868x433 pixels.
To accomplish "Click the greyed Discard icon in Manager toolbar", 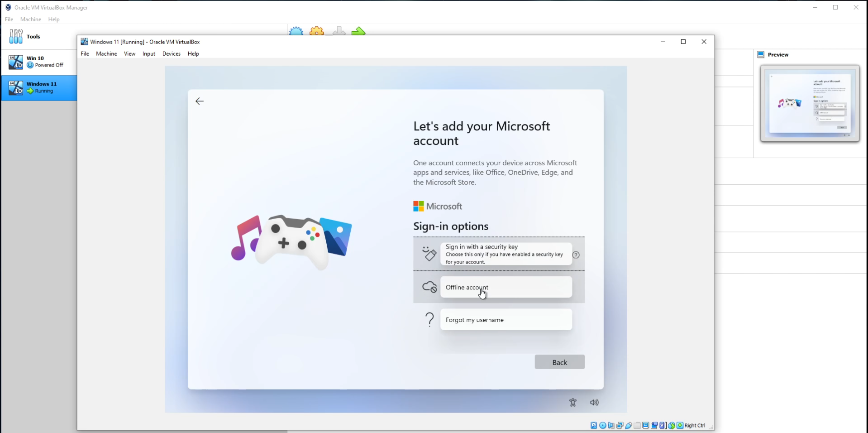I will pyautogui.click(x=339, y=31).
